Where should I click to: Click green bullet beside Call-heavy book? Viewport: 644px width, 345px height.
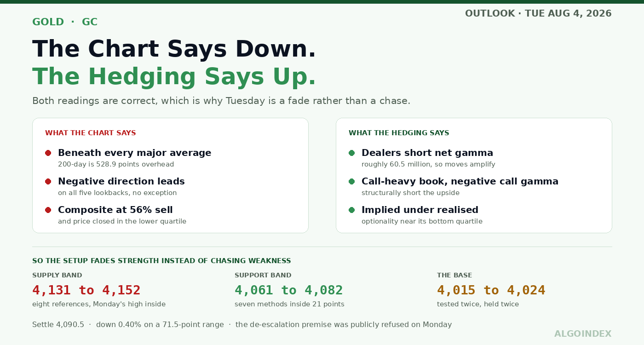click(x=351, y=182)
